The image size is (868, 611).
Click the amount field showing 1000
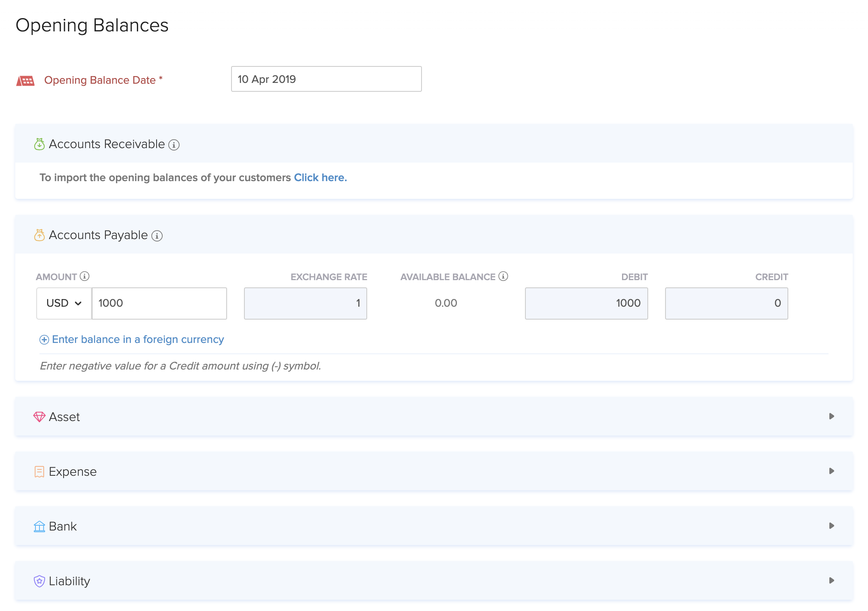[x=159, y=303]
